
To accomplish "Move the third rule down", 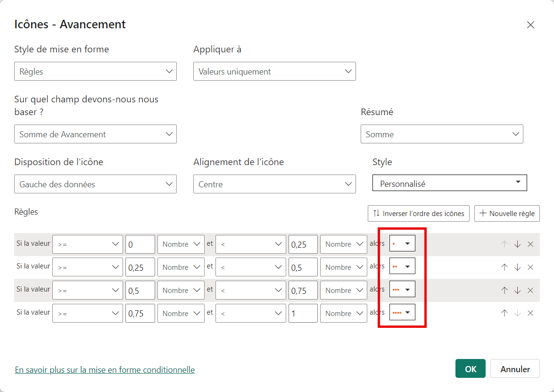I will click(x=517, y=291).
